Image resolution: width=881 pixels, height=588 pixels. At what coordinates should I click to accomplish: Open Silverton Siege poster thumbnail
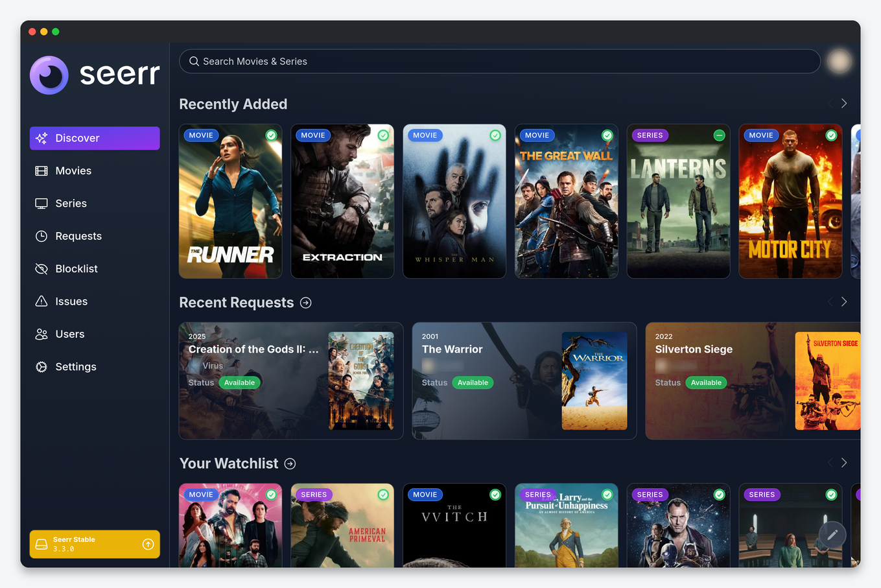coord(828,381)
